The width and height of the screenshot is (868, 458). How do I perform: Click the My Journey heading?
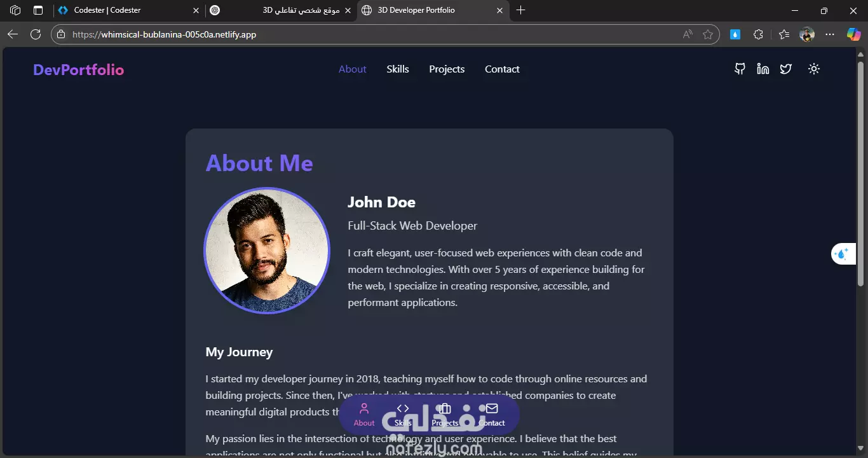pos(239,352)
